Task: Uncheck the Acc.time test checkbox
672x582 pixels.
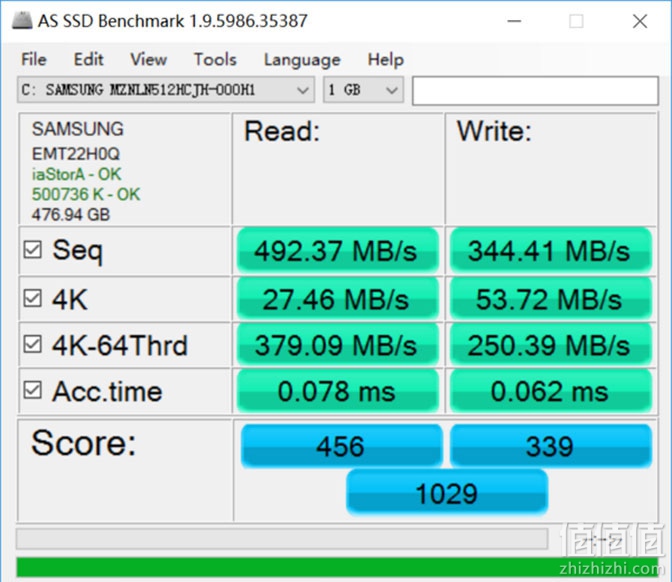Action: [33, 390]
